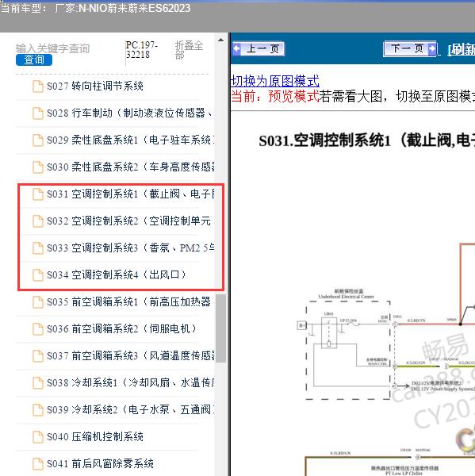Select S033 空调控制系统3 entry
Viewport: 475px width, 476px height.
(x=131, y=248)
